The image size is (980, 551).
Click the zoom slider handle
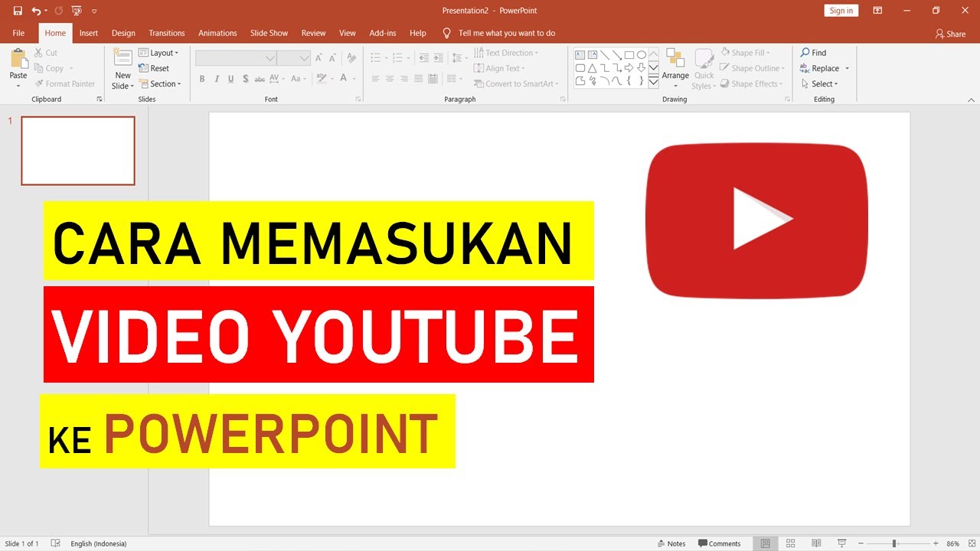pyautogui.click(x=893, y=543)
